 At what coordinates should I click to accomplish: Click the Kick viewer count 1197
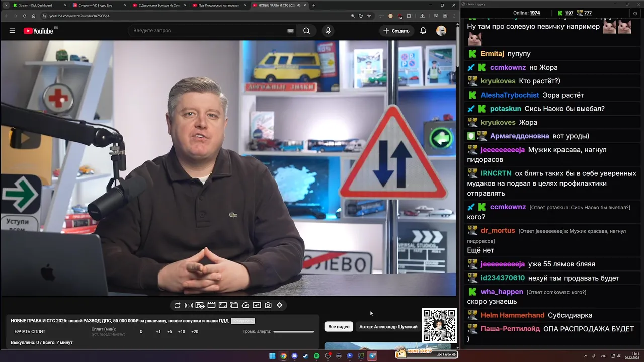pyautogui.click(x=565, y=13)
